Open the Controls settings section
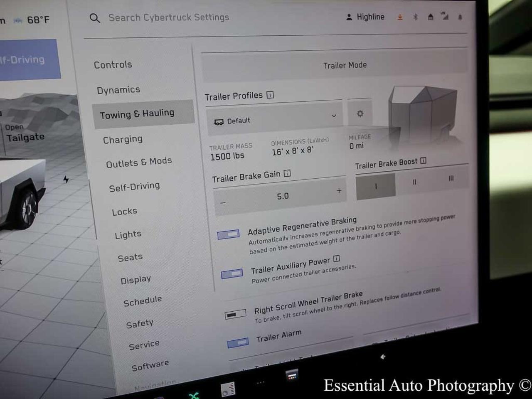This screenshot has height=399, width=532. [x=113, y=65]
